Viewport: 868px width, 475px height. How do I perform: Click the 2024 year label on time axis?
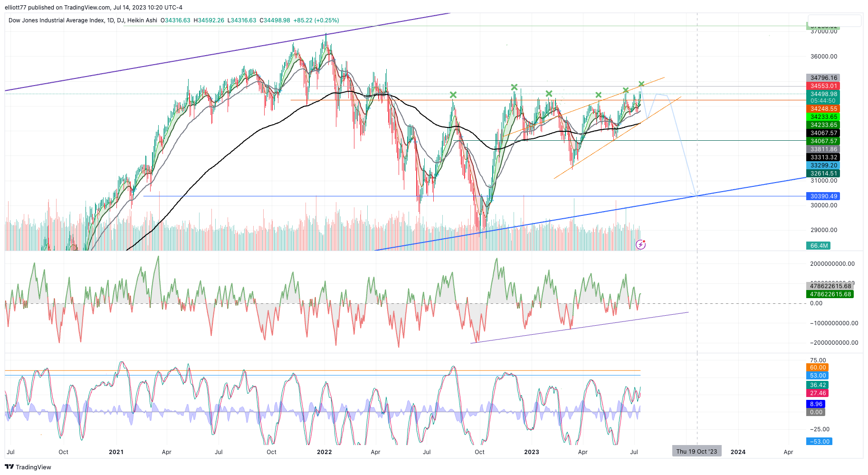(738, 452)
